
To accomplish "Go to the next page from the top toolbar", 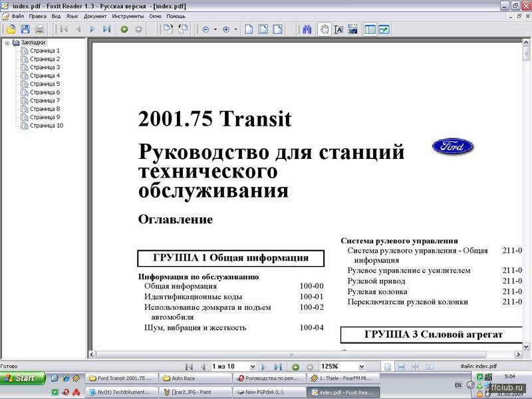I will click(92, 29).
